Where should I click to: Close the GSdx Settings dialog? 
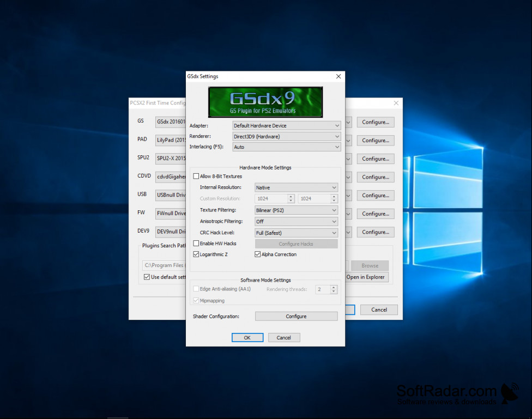[x=338, y=76]
